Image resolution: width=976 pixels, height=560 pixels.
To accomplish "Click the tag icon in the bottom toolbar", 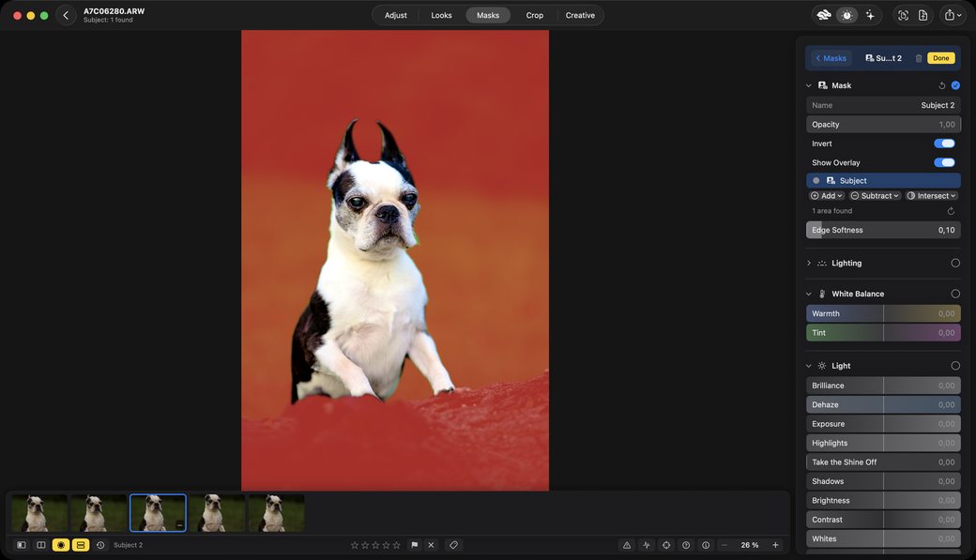I will 454,545.
